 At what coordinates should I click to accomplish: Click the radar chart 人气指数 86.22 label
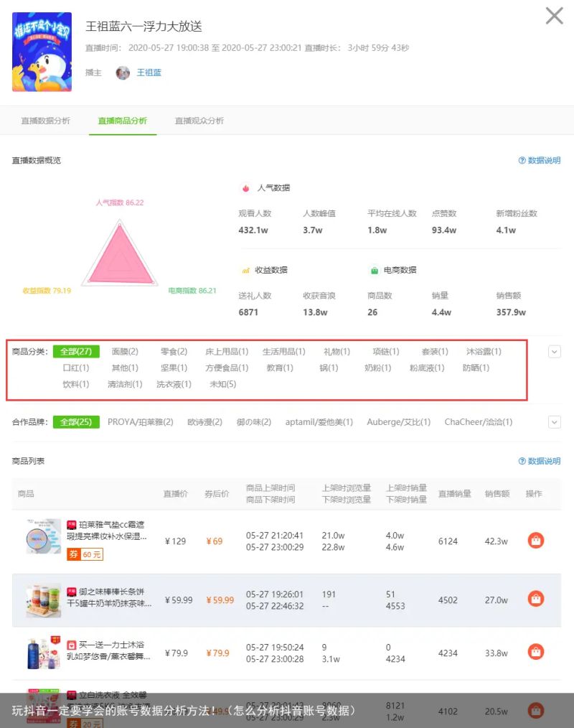click(x=120, y=202)
